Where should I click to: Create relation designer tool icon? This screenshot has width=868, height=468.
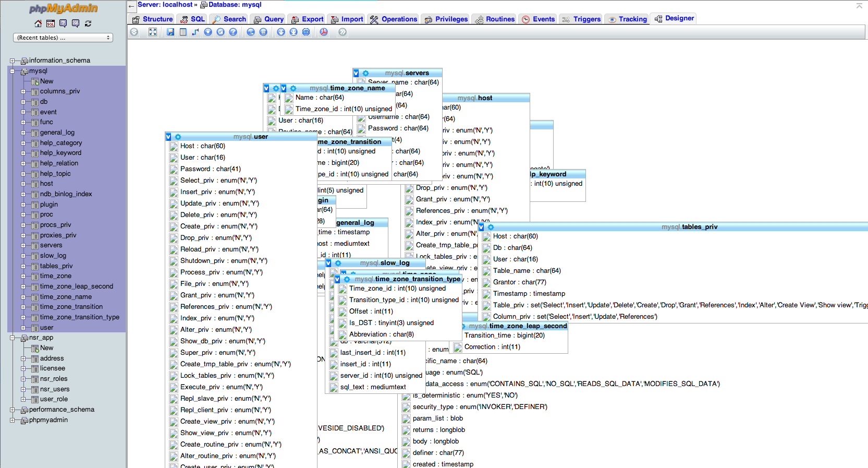pos(195,32)
